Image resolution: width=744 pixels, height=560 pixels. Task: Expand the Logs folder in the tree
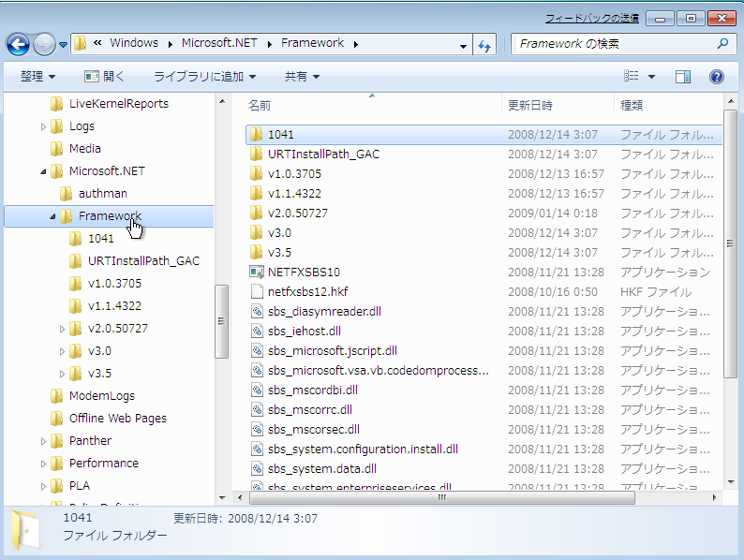[x=43, y=126]
